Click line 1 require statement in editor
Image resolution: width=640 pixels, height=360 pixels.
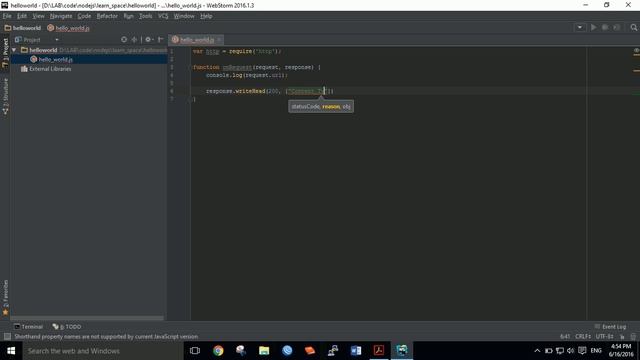(x=237, y=51)
